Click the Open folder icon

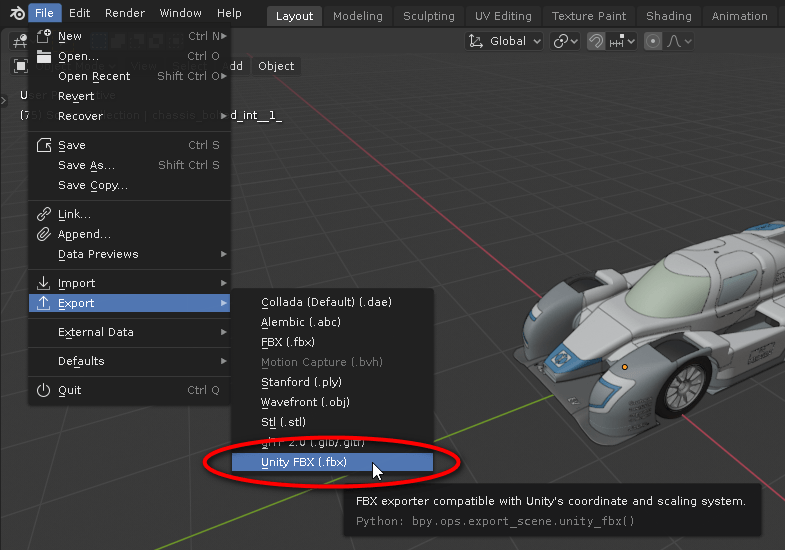click(x=44, y=56)
